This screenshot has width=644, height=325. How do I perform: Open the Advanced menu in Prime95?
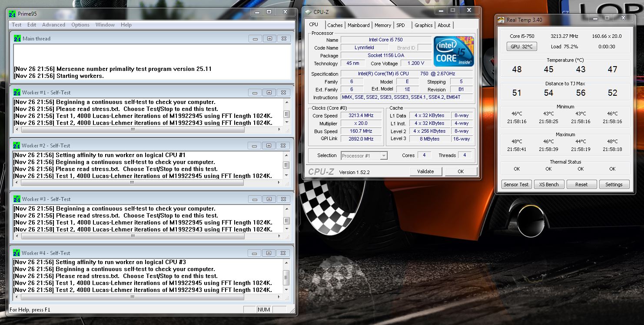(x=53, y=25)
